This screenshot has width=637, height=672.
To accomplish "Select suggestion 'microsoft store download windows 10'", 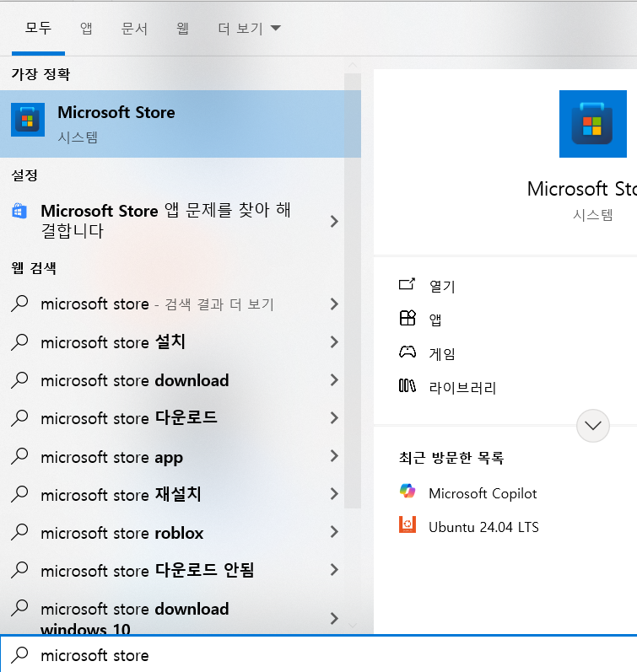I will 172,613.
